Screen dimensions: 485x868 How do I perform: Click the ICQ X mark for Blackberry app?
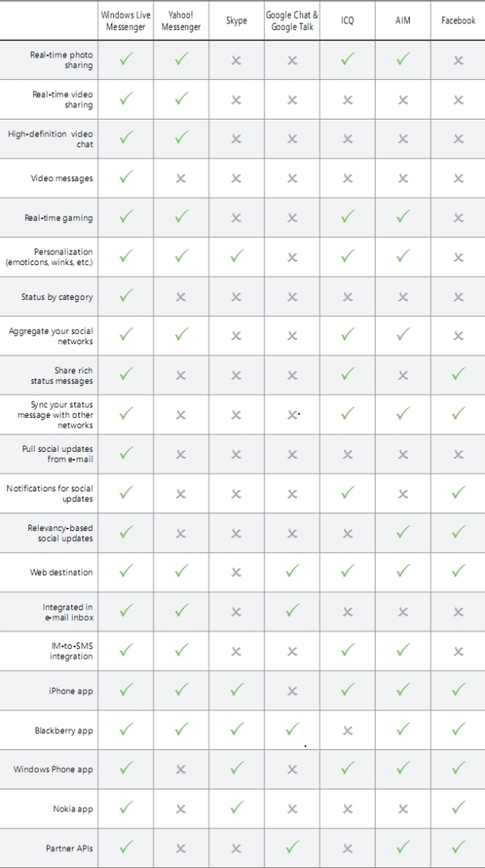coord(348,731)
